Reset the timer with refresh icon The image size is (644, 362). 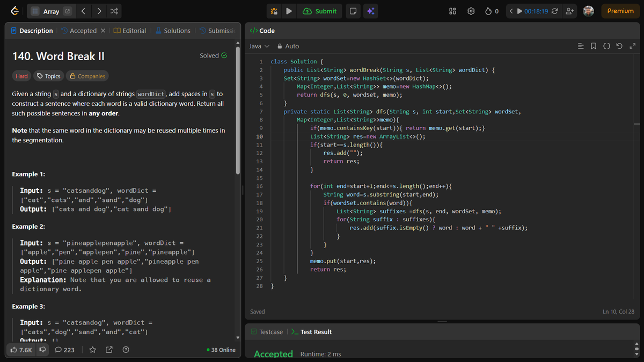pos(555,11)
